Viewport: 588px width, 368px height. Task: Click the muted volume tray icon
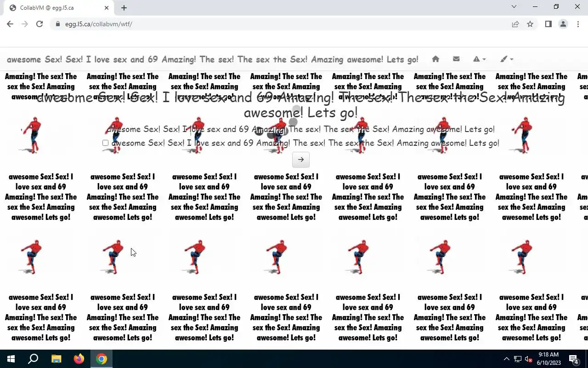coord(528,359)
